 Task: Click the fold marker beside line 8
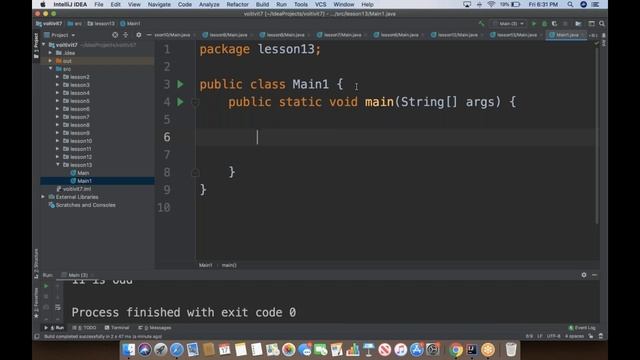(x=196, y=173)
